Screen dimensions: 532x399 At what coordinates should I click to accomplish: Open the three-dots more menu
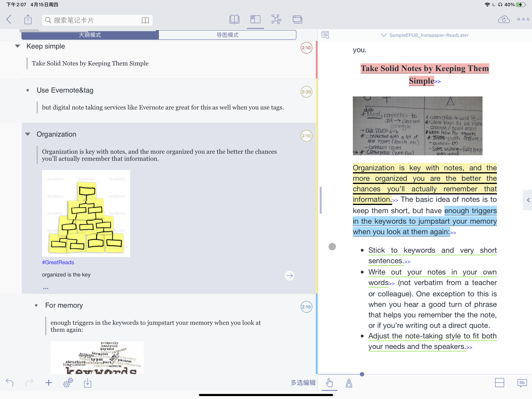click(523, 19)
